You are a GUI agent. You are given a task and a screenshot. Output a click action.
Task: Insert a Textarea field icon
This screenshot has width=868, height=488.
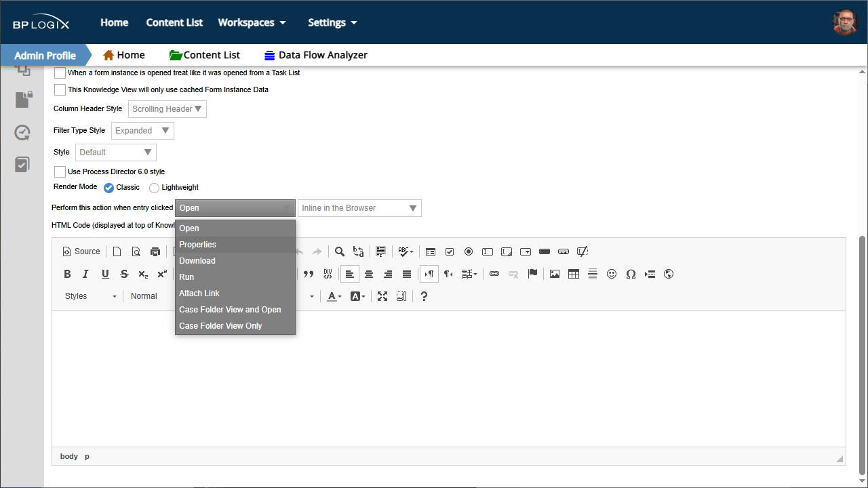[507, 251]
